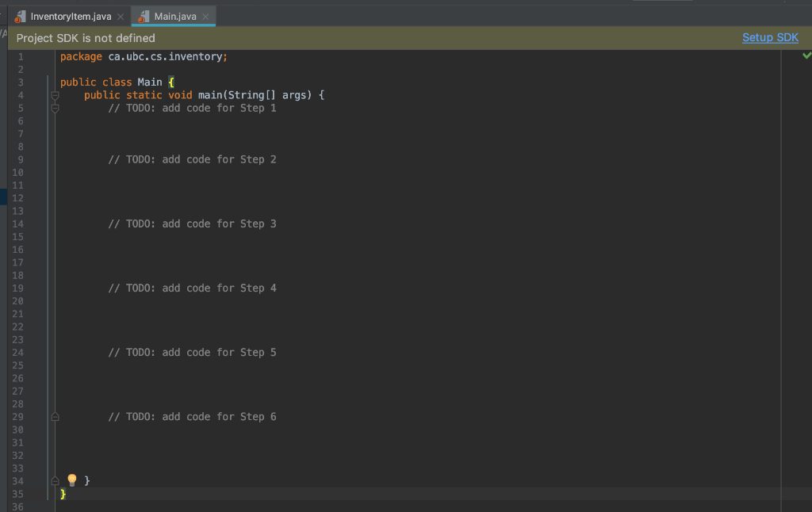This screenshot has width=812, height=512.
Task: Click the 'Project SDK is not defined' message
Action: (86, 38)
